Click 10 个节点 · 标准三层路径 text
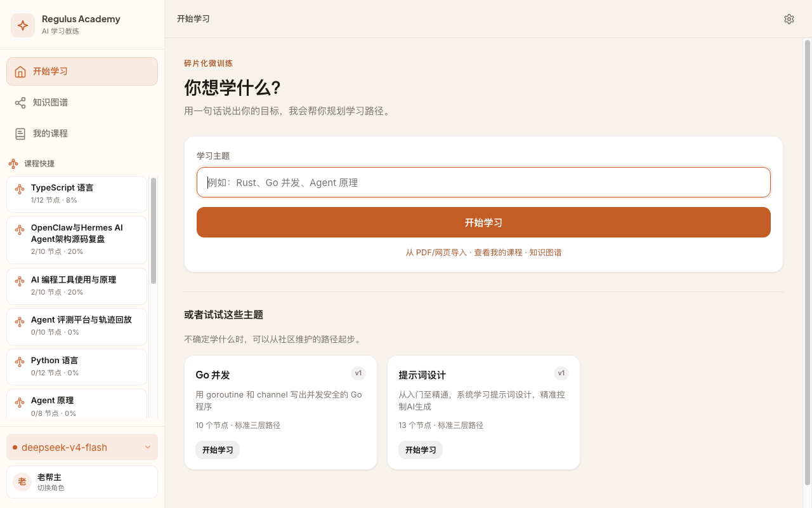812x508 pixels. pos(238,425)
